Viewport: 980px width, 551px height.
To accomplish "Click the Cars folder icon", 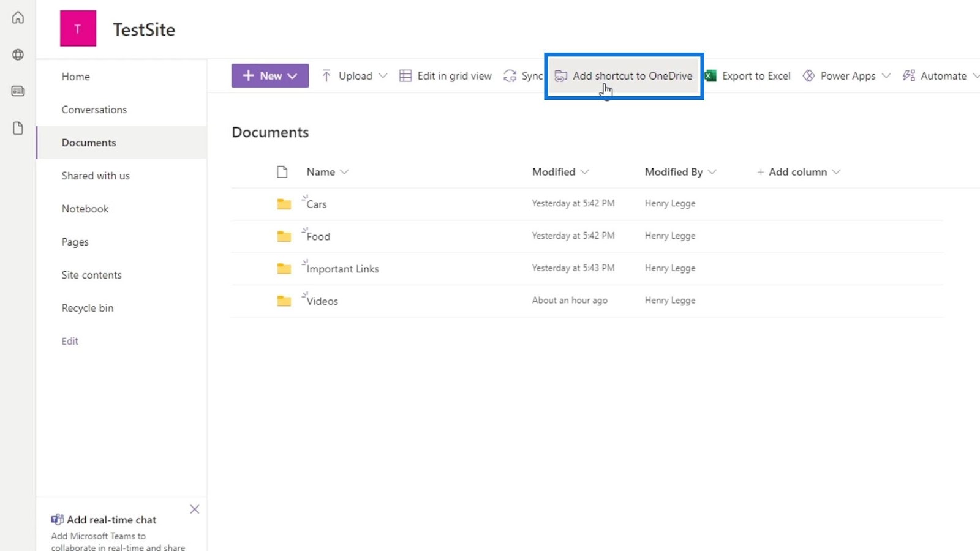I will tap(284, 204).
